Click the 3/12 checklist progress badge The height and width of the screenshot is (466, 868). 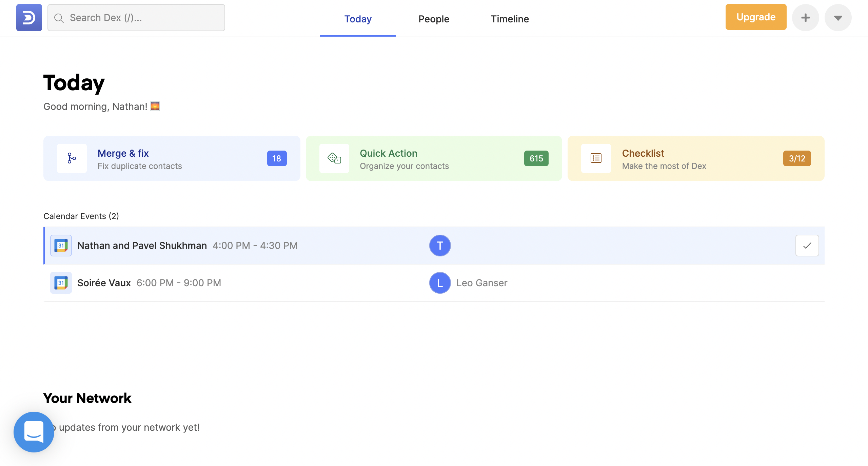[797, 158]
